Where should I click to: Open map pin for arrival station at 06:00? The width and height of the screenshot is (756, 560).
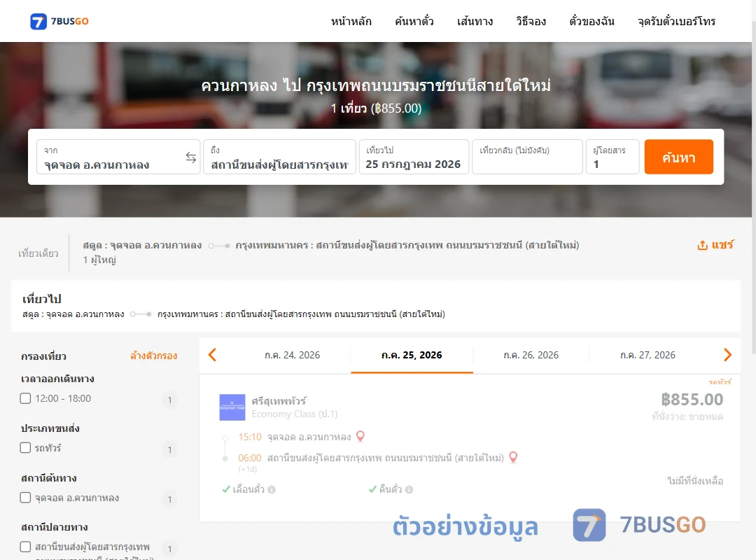click(513, 457)
